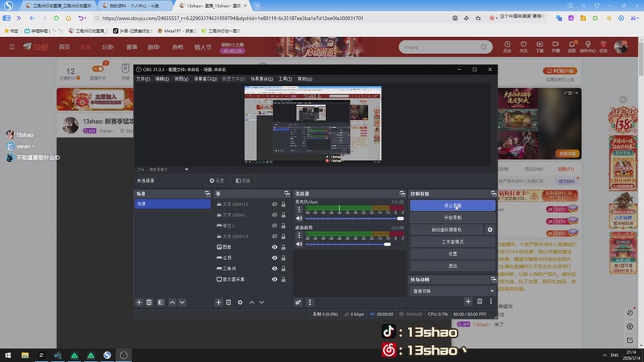The height and width of the screenshot is (362, 644).
Task: Remove selected source with trash icon
Action: (x=229, y=302)
